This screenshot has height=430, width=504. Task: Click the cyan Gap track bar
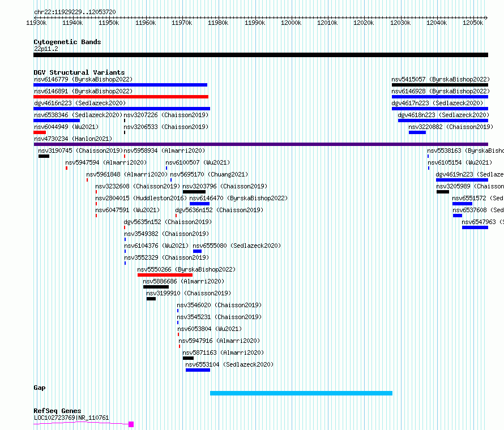[x=301, y=393]
